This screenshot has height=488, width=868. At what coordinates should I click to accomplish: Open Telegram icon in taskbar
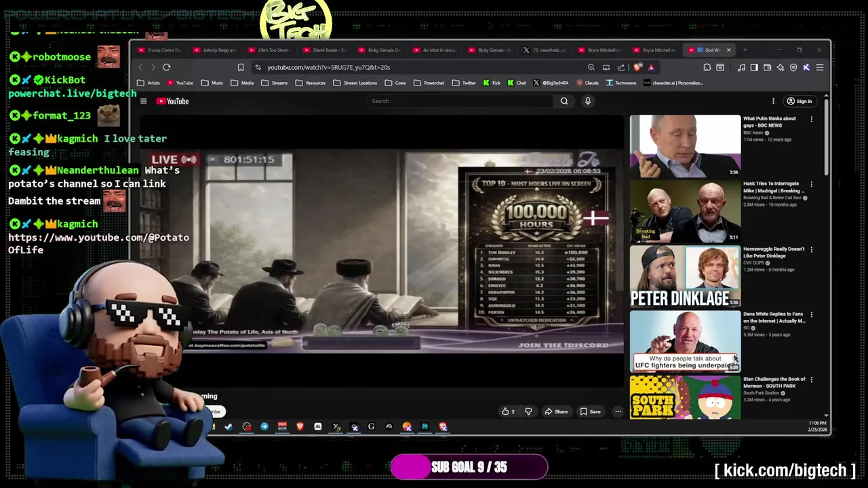click(x=264, y=426)
